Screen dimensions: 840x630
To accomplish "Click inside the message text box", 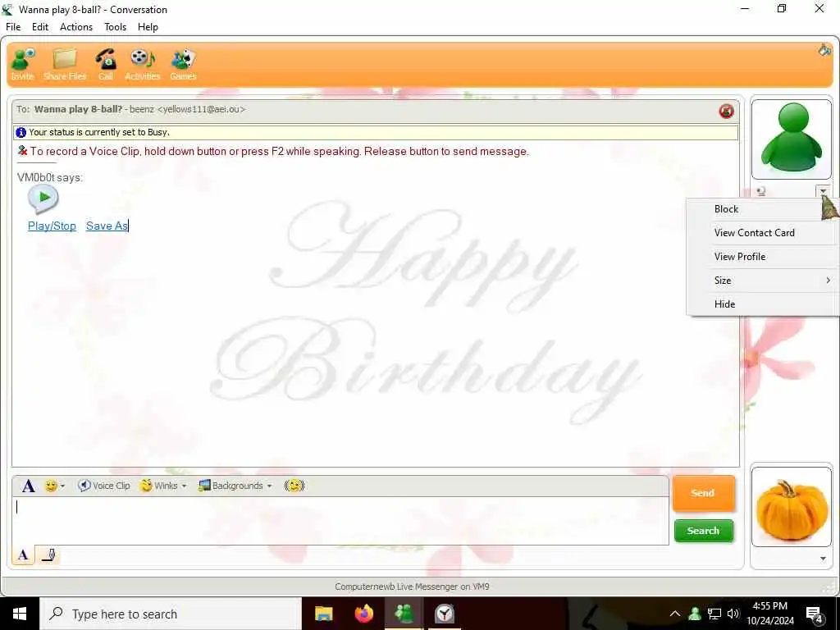I will click(x=340, y=520).
